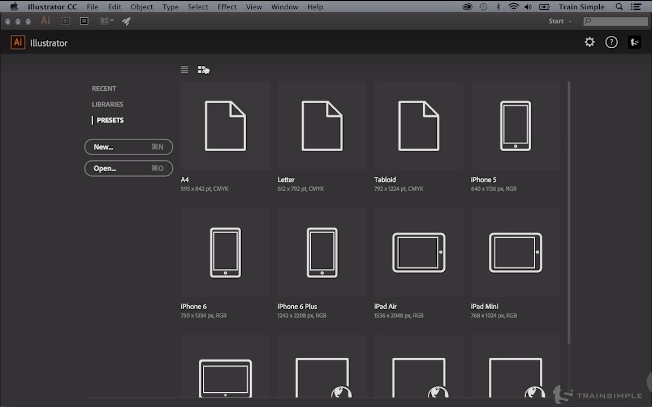Click the Illustrator Ai logo icon

pos(17,42)
